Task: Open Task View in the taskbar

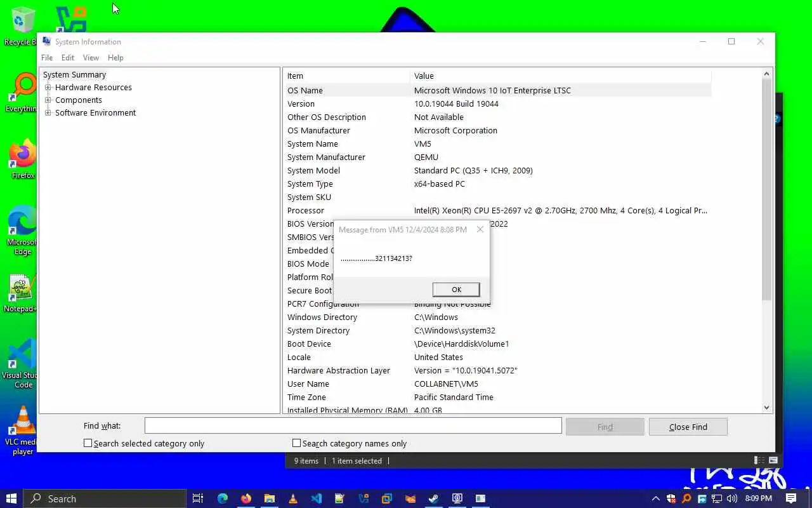Action: click(198, 498)
